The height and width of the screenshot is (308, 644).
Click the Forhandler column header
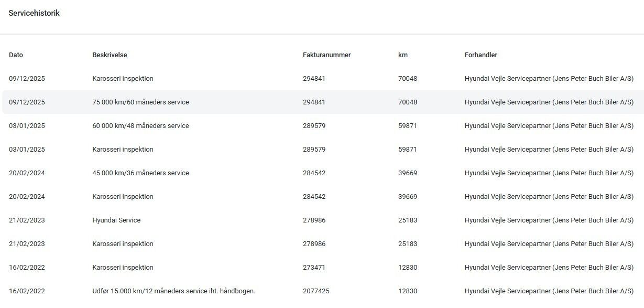point(481,55)
